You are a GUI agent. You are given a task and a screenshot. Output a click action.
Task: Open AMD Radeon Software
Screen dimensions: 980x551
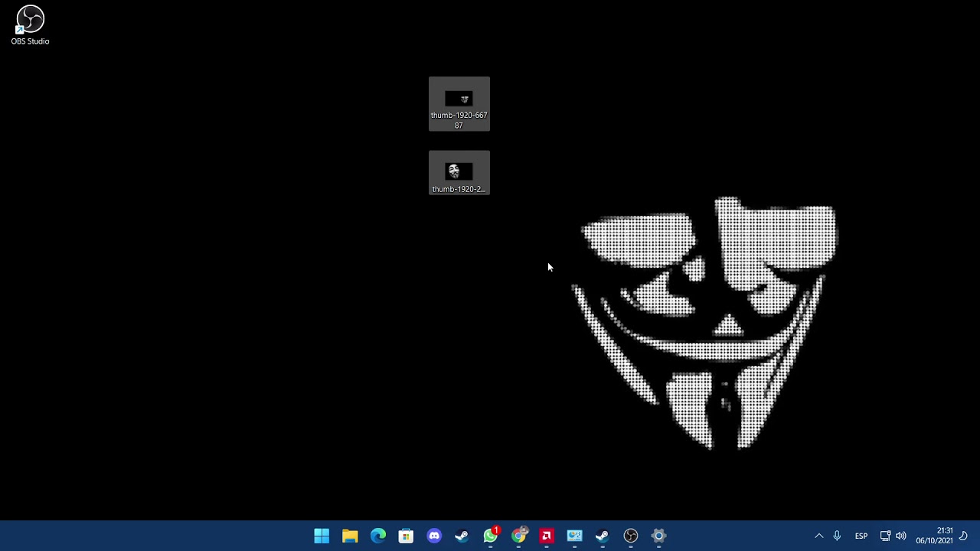click(547, 536)
